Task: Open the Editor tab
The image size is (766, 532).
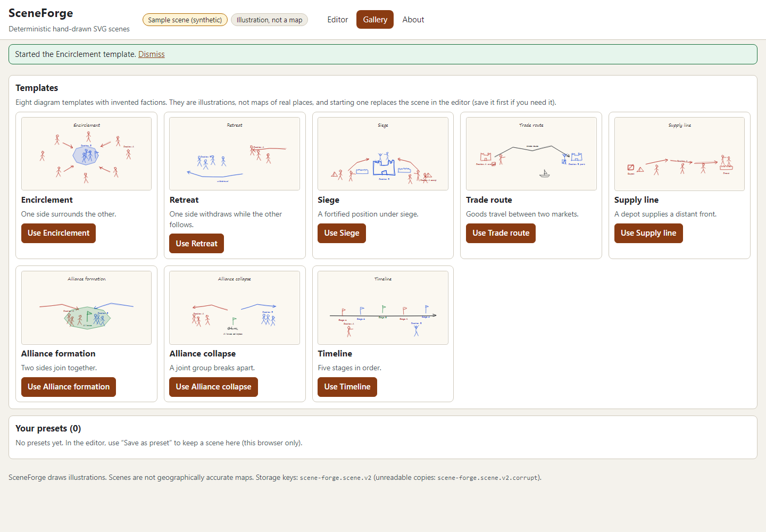Action: pos(337,20)
